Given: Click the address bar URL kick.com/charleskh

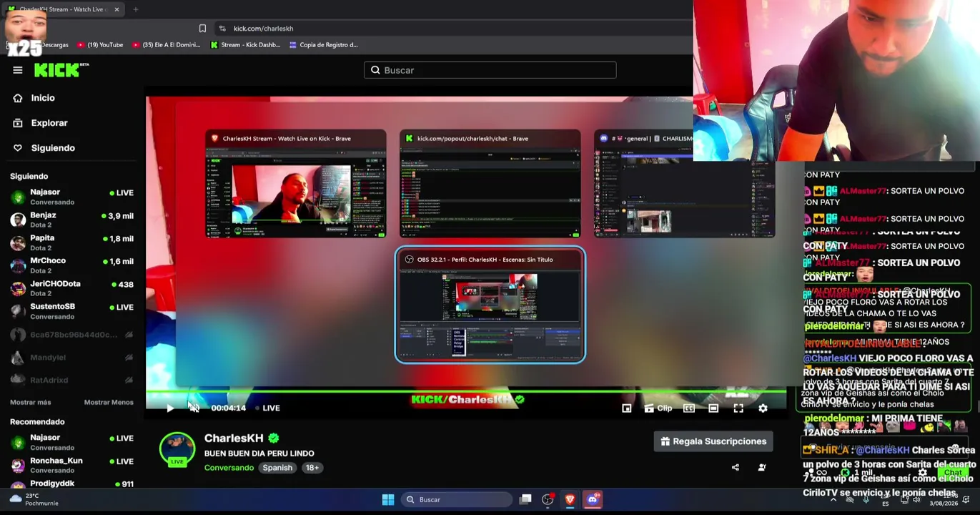Looking at the screenshot, I should (x=263, y=29).
